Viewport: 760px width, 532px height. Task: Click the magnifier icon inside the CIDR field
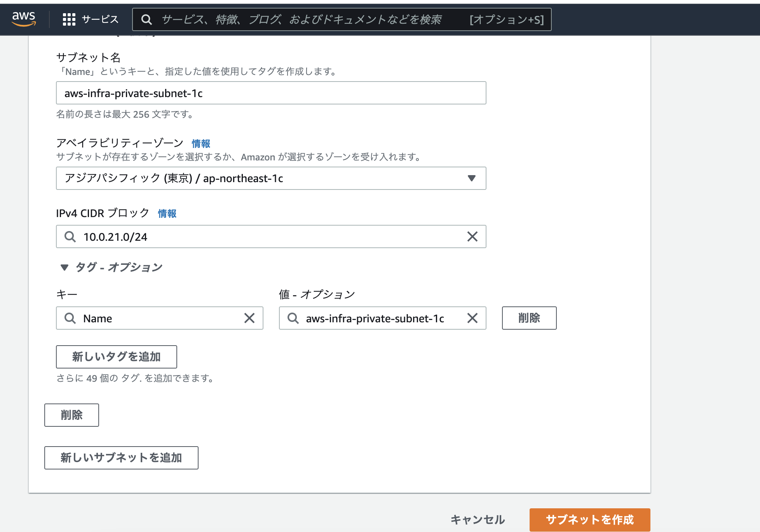(x=70, y=236)
